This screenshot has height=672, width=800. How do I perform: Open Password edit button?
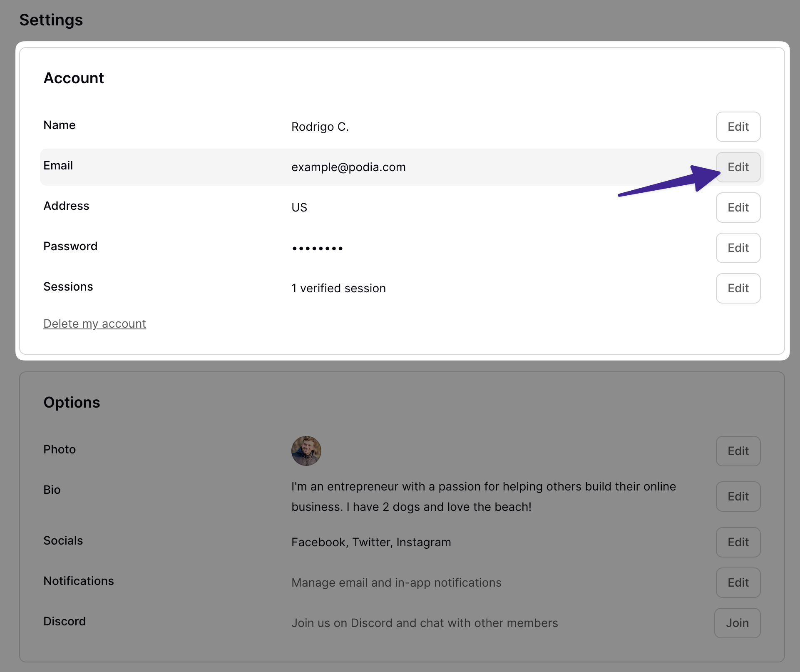click(738, 248)
